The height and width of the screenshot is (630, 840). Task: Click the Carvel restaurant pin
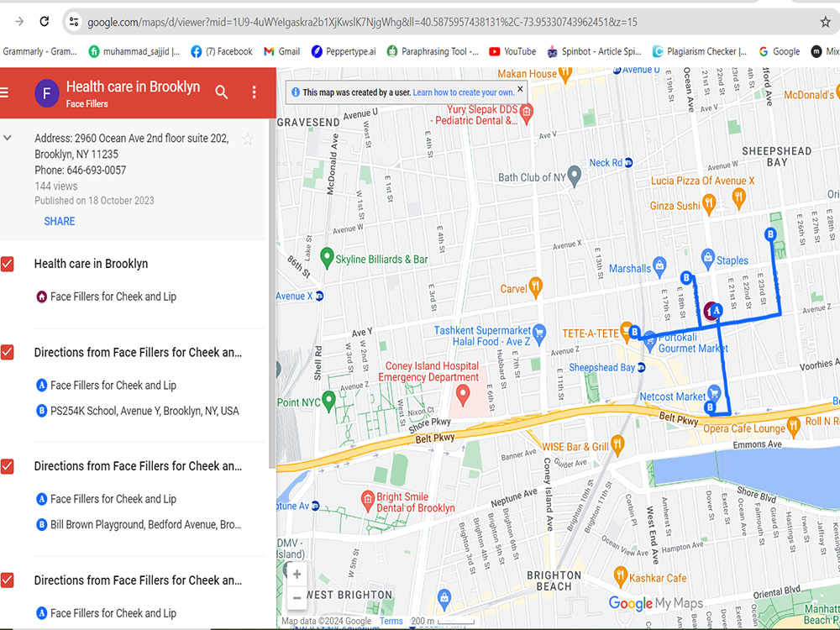point(535,287)
